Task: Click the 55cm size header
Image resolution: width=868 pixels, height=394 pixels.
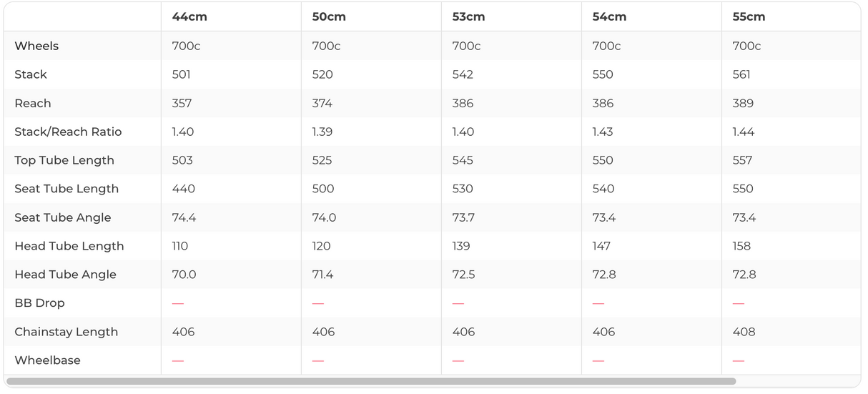Action: point(749,17)
